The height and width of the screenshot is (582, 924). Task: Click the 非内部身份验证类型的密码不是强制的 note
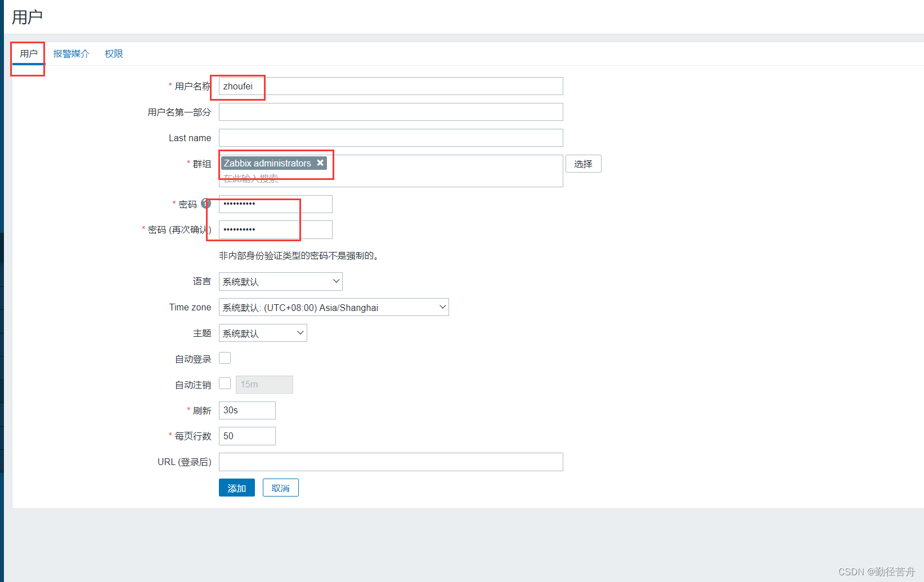[299, 256]
